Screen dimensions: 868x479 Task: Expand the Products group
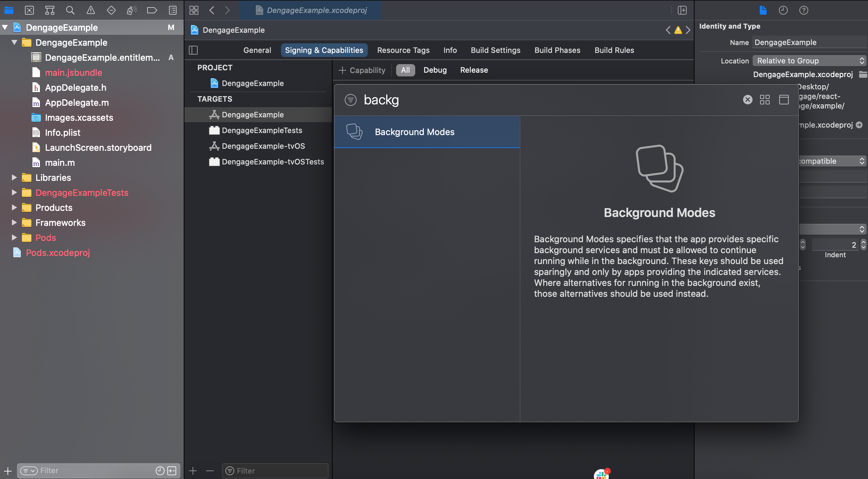(14, 207)
